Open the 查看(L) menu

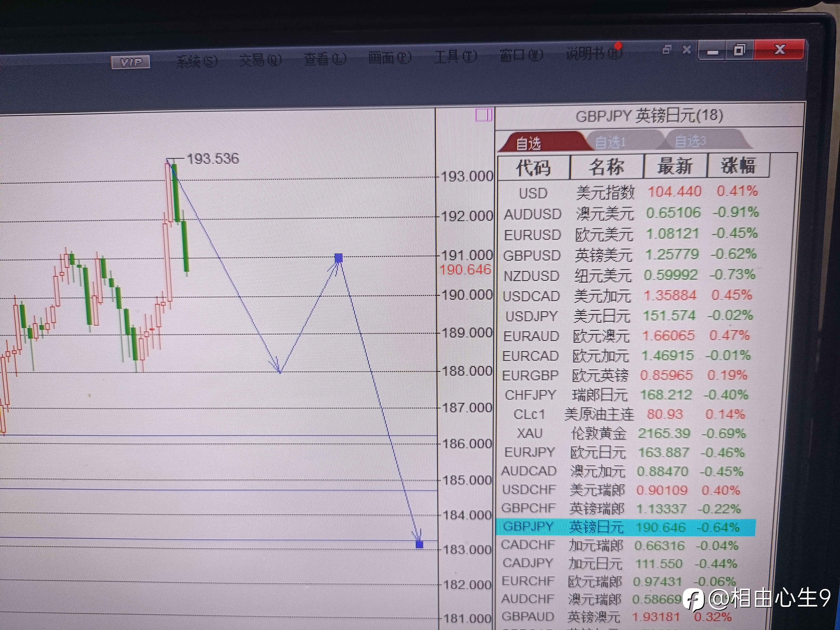pos(325,58)
